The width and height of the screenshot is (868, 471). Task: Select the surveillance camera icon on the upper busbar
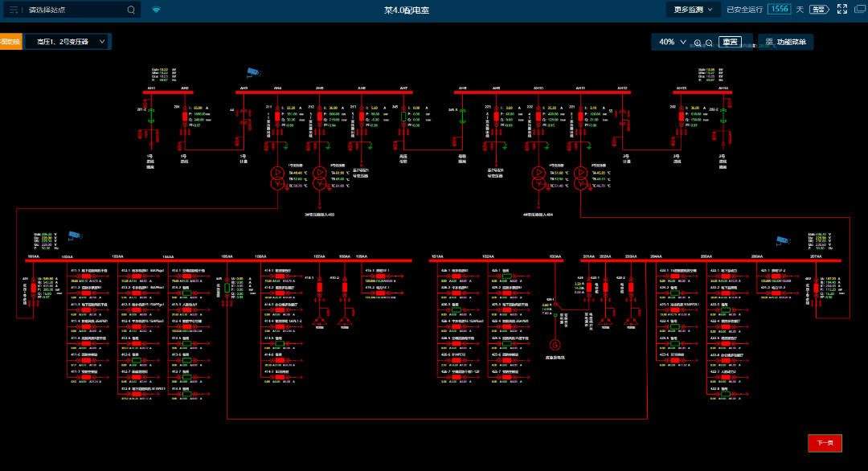[x=253, y=71]
